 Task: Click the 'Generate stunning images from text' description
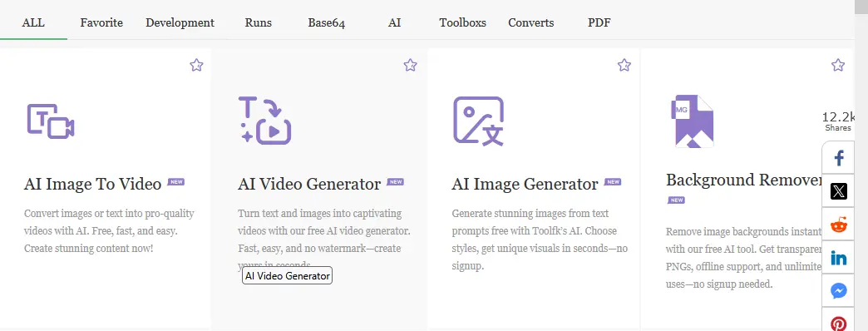coord(540,240)
